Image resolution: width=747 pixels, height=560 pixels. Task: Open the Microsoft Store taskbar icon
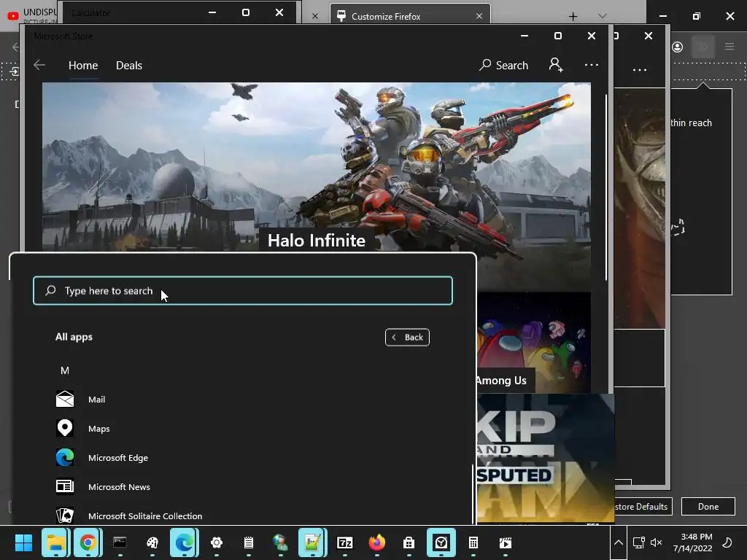click(409, 542)
